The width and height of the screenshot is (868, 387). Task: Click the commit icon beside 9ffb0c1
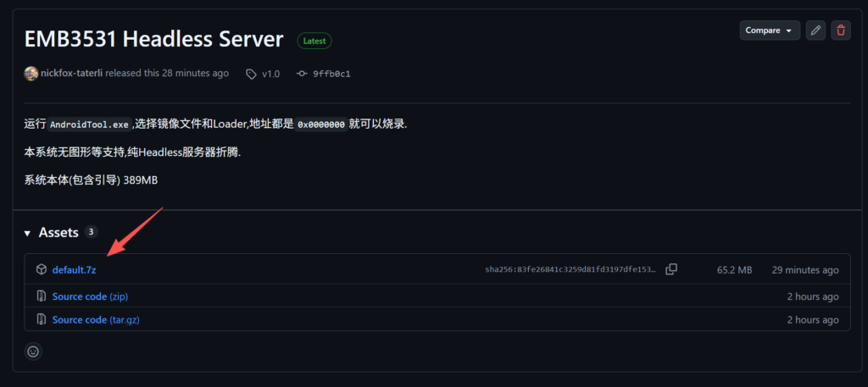pyautogui.click(x=301, y=74)
